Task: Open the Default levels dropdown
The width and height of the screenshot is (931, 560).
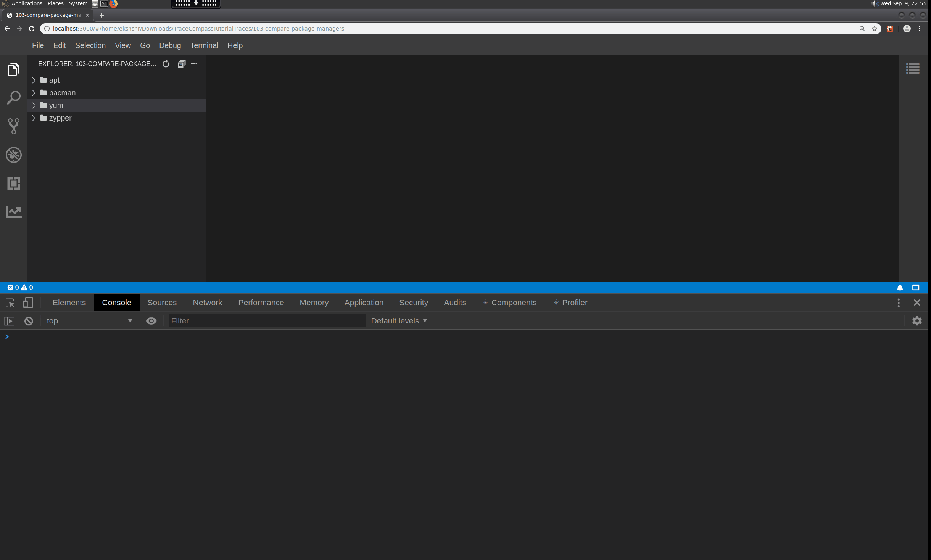Action: pos(399,321)
